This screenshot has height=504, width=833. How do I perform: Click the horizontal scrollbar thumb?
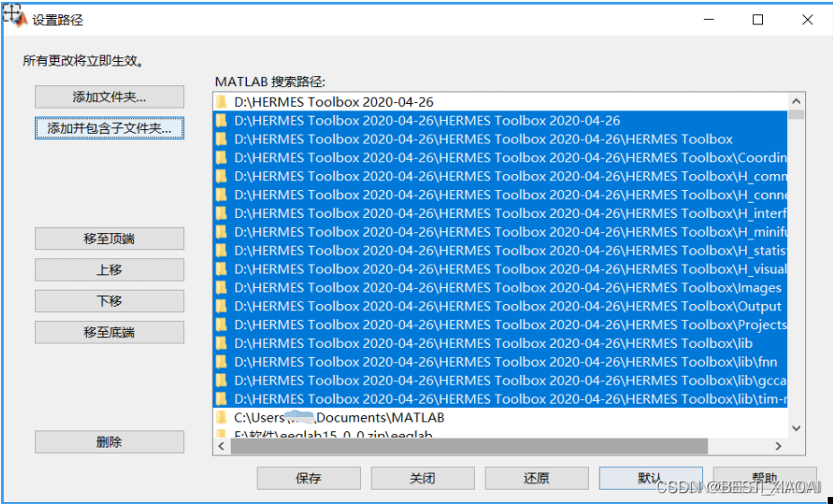(x=469, y=447)
